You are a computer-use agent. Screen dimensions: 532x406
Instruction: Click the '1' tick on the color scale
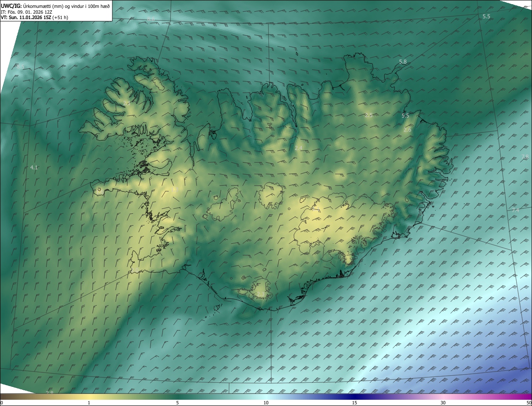point(89,403)
